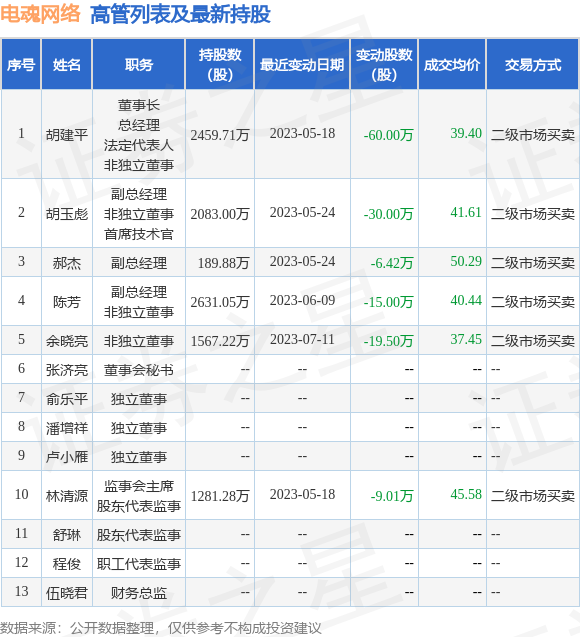This screenshot has height=637, width=580.
Task: Click the change value -9.01万
Action: (x=392, y=496)
